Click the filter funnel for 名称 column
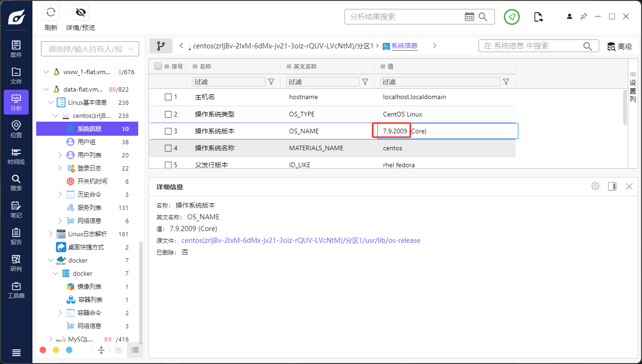The width and height of the screenshot is (642, 364). pos(271,82)
